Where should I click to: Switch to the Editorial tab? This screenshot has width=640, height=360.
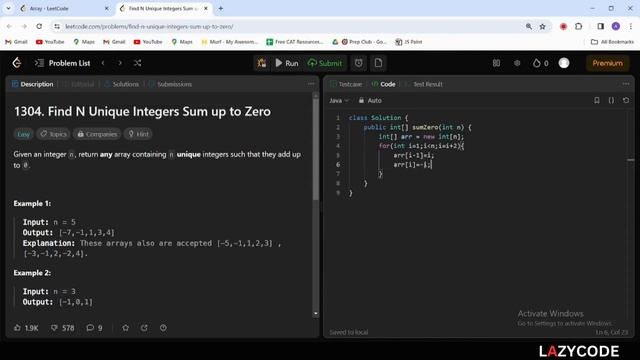click(x=78, y=84)
